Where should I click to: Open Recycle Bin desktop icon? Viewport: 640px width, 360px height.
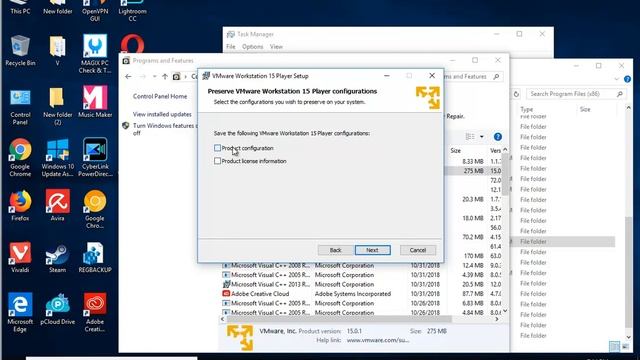coord(20,51)
